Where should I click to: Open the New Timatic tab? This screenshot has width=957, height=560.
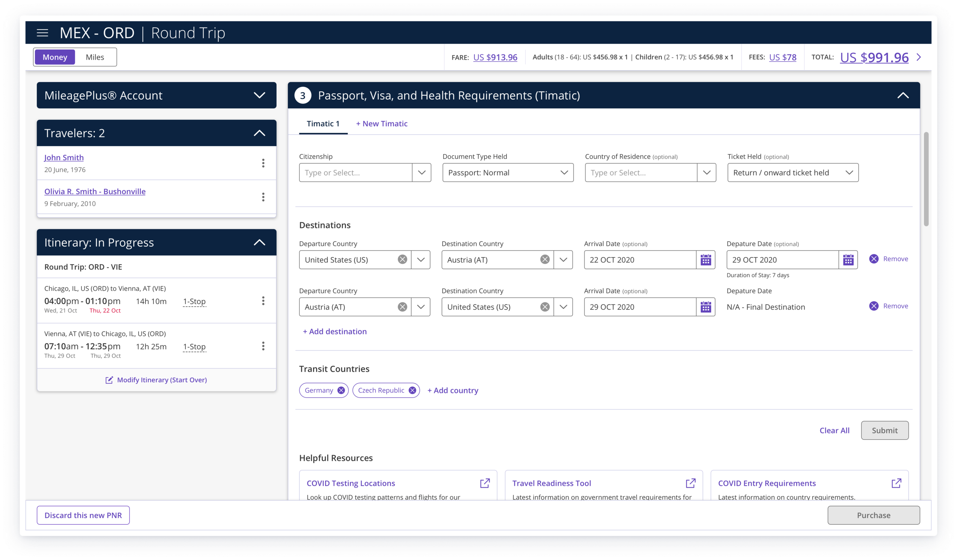(382, 124)
